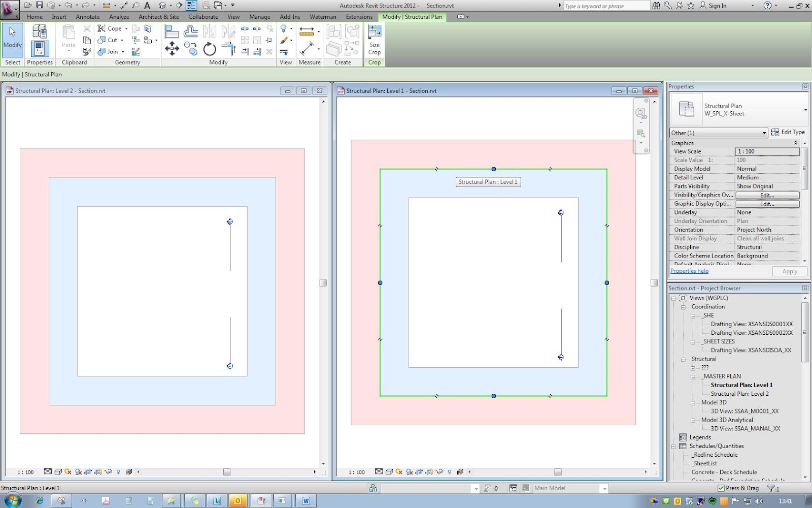Viewport: 812px width, 508px height.
Task: Select the Move tool in Modify panel
Action: [173, 49]
